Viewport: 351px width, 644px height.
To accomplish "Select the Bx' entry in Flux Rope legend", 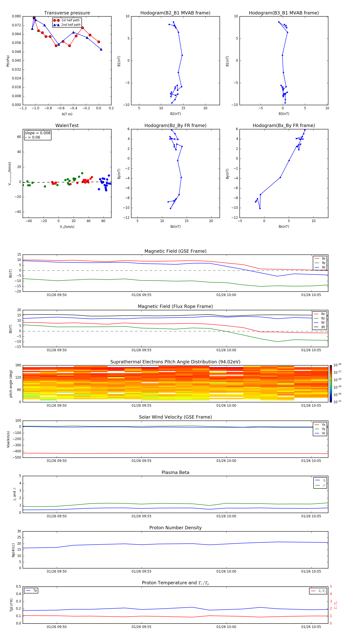I will 320,314.
